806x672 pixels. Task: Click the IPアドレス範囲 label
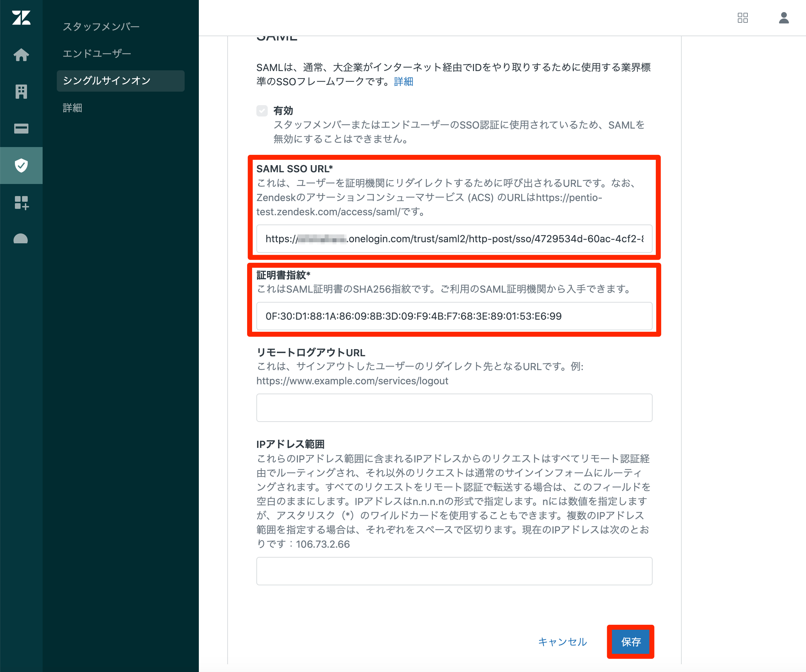(290, 444)
